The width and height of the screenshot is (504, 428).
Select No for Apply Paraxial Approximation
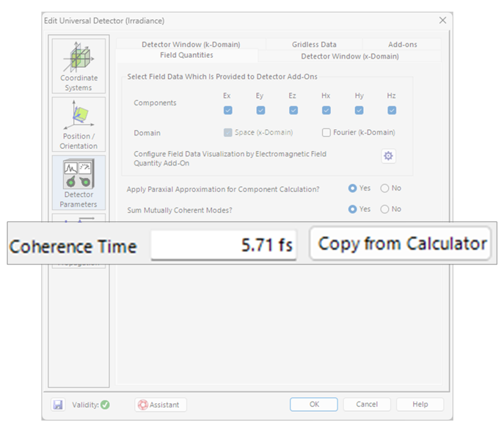[x=384, y=188]
